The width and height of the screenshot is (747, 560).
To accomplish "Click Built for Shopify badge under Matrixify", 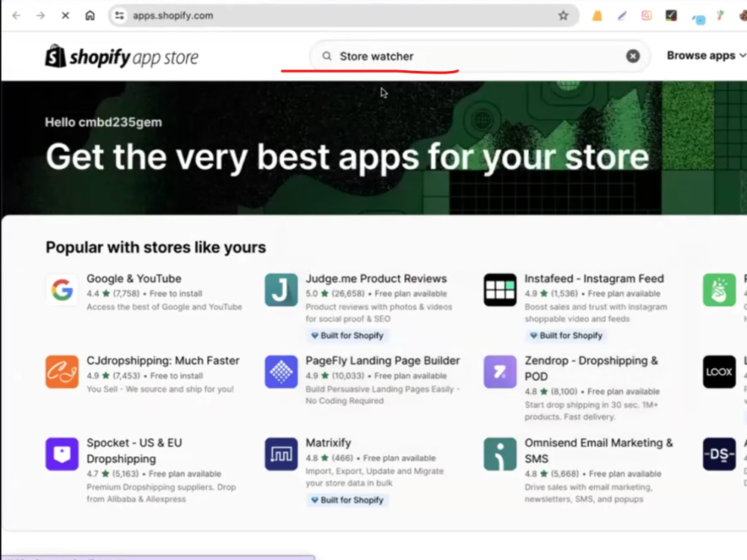I will [347, 500].
